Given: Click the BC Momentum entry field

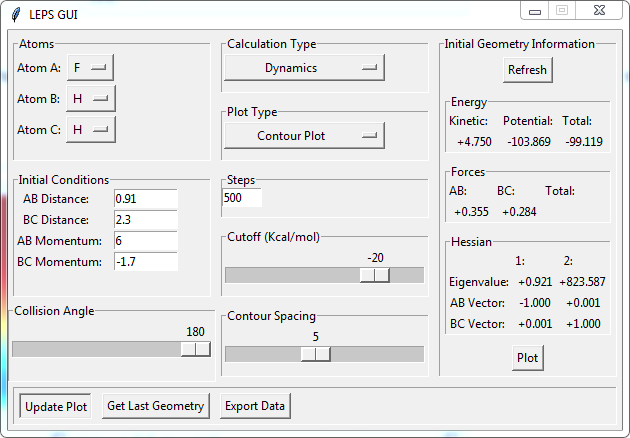Looking at the screenshot, I should pyautogui.click(x=145, y=262).
